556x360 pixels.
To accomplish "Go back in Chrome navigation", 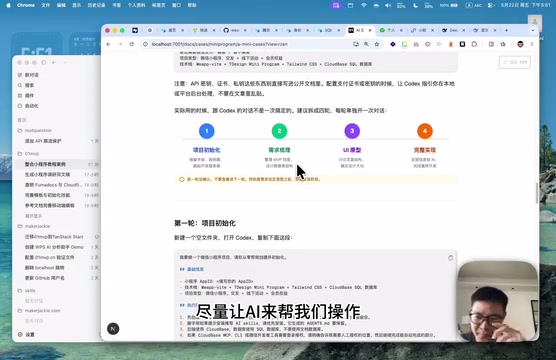I will 109,44.
